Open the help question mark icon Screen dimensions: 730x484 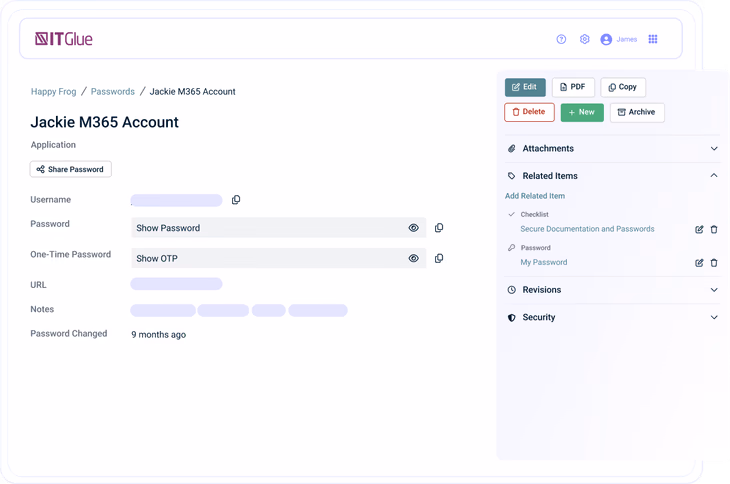tap(561, 40)
